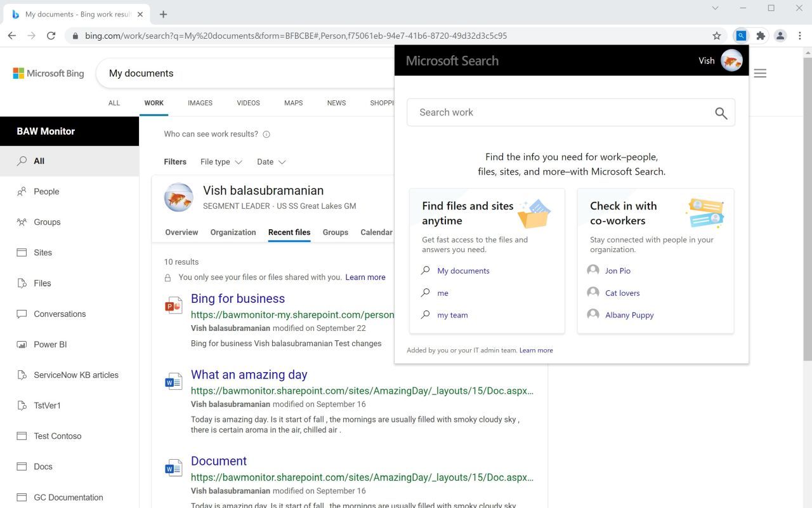Select Sites in the left sidebar
The width and height of the screenshot is (812, 508).
(70, 252)
